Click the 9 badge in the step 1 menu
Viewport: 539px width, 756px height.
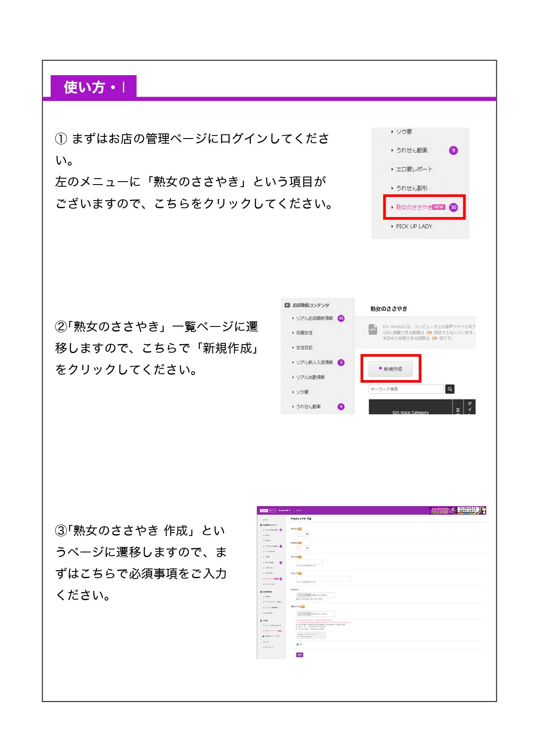click(x=453, y=150)
